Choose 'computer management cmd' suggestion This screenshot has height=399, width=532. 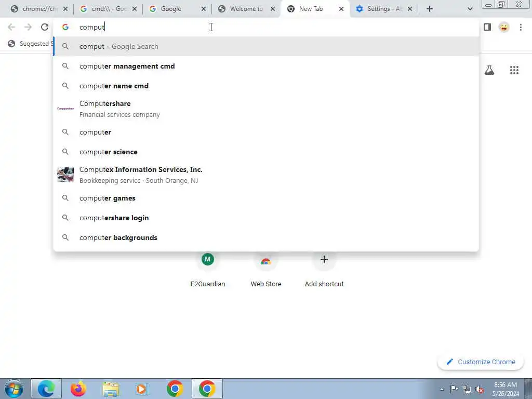point(266,66)
